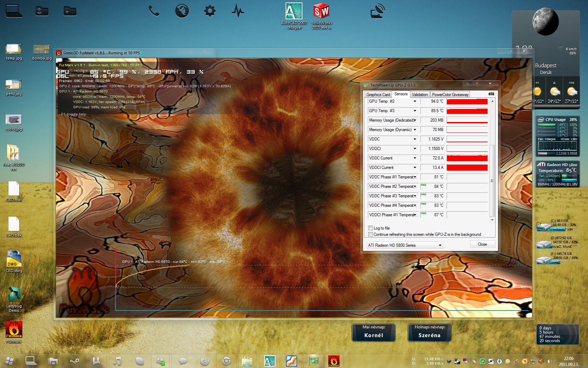The height and width of the screenshot is (368, 588).
Task: Click the Close button in GPU-Z
Action: coord(482,244)
